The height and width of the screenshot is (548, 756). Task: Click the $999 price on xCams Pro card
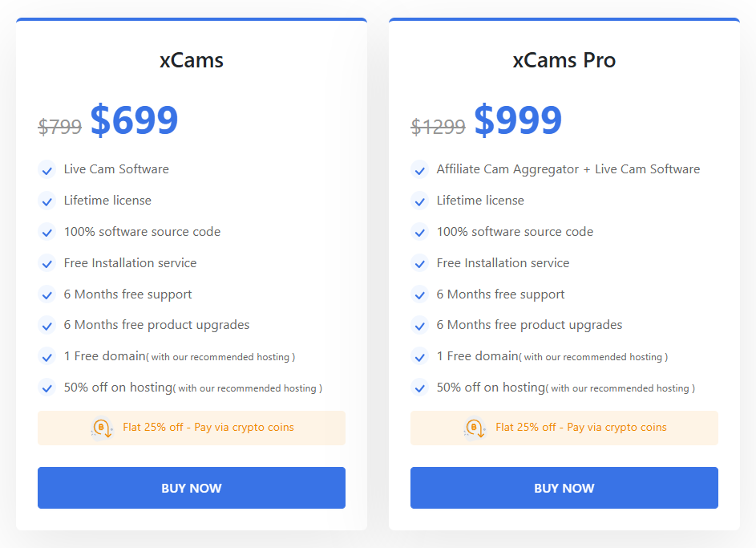click(518, 120)
